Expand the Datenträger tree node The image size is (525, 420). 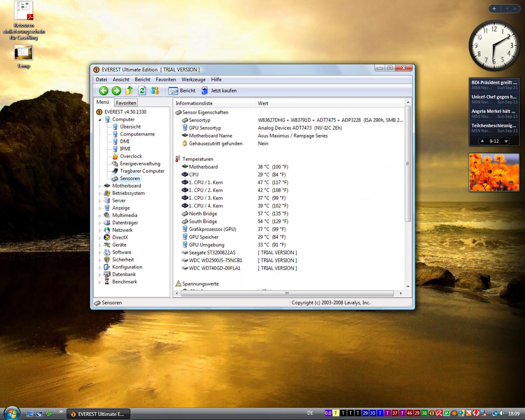point(100,223)
